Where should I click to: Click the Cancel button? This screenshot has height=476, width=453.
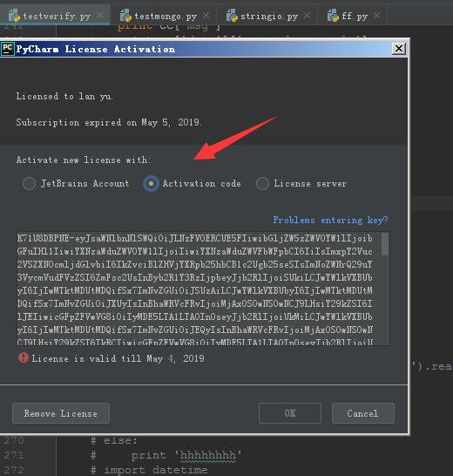(363, 413)
